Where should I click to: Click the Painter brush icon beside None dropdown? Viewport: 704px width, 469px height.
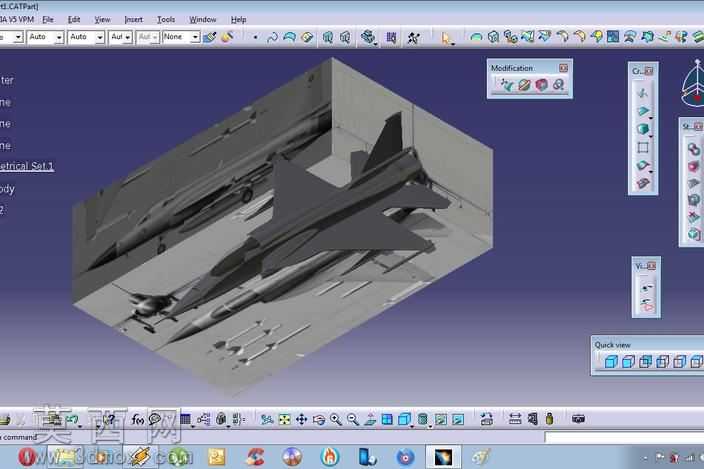(210, 37)
